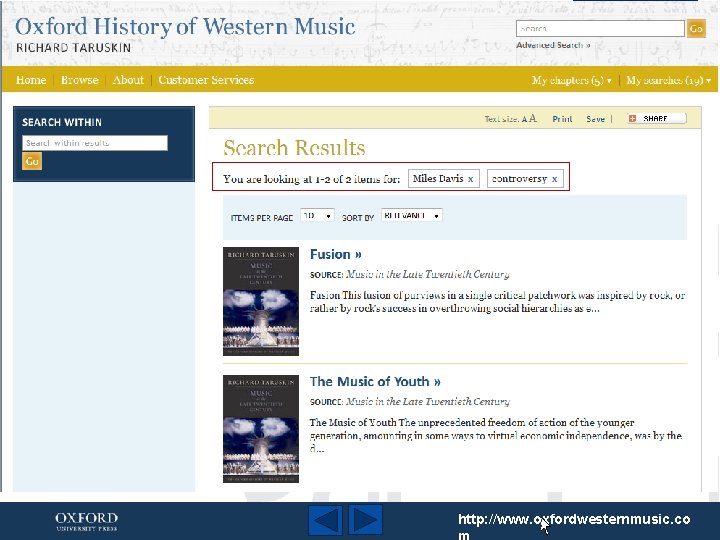Click the Save link
720x540 pixels.
pyautogui.click(x=596, y=119)
